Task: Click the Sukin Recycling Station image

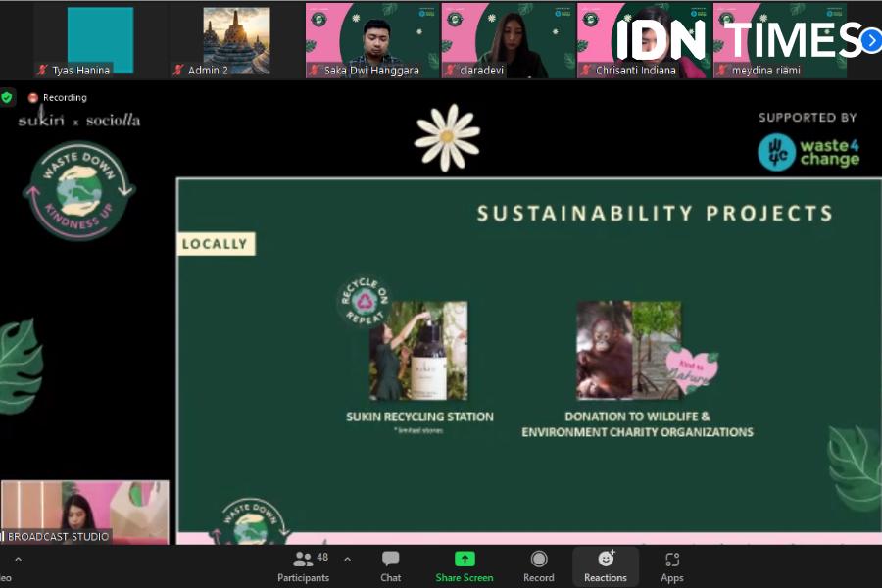Action: click(418, 350)
